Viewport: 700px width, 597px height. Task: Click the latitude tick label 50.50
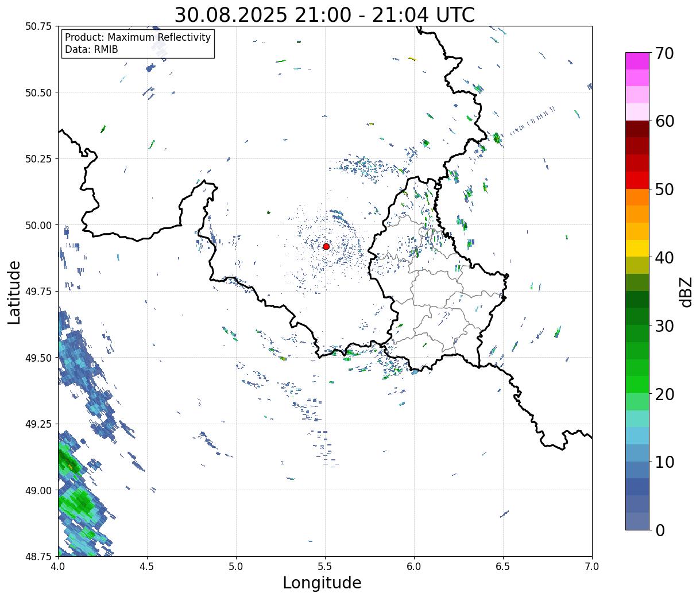(38, 92)
